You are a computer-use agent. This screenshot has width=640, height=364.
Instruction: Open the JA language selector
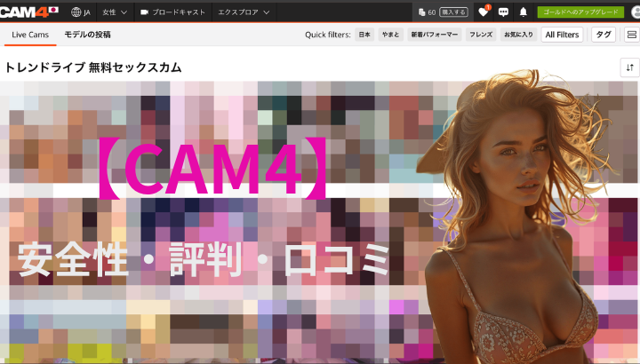pyautogui.click(x=80, y=12)
